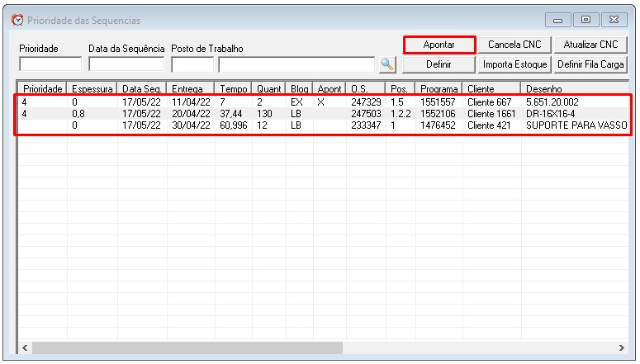Click the horizontal scrollbar right arrow
This screenshot has width=640, height=364.
coord(622,347)
